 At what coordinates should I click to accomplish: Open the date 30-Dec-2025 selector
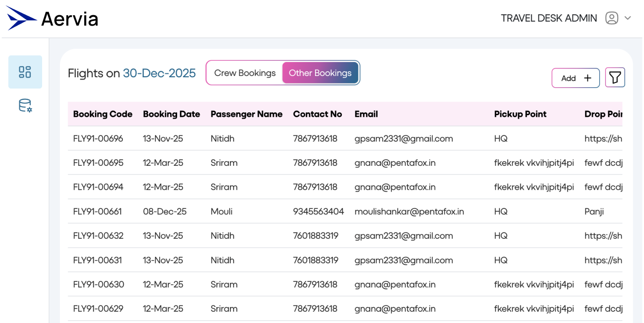[159, 73]
